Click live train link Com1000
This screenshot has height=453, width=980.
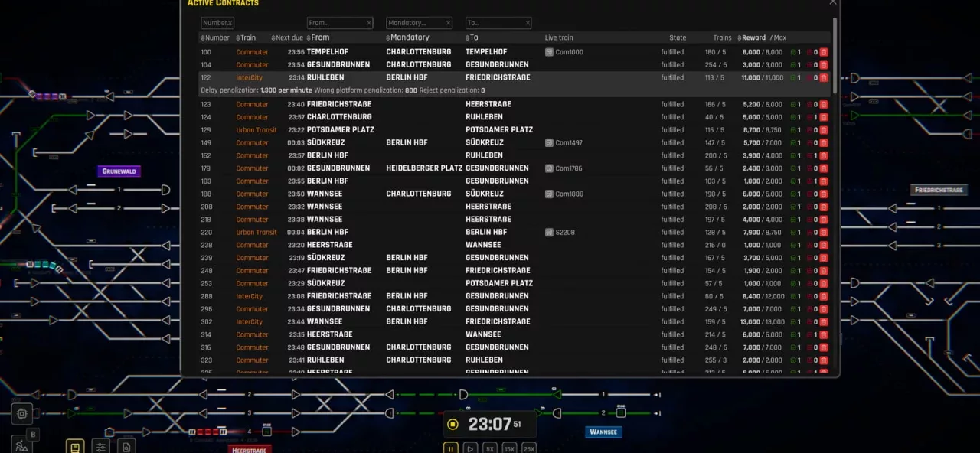point(569,52)
